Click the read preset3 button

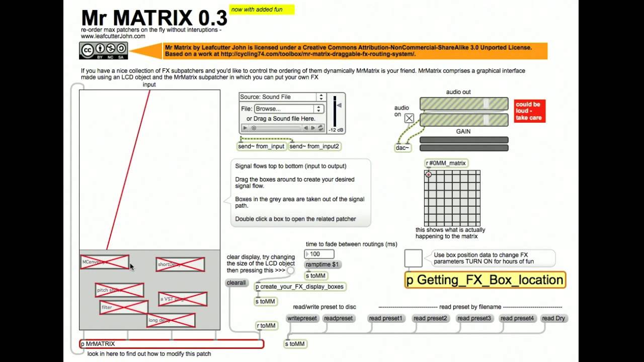(473, 318)
